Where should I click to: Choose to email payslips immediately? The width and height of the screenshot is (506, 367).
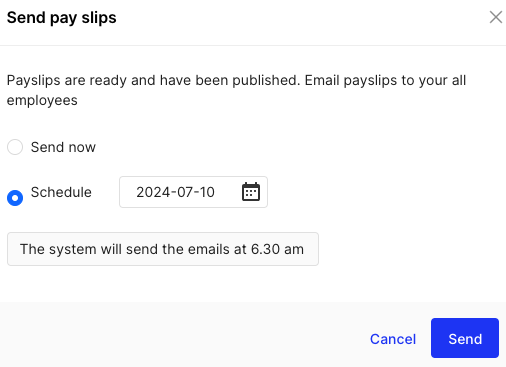click(15, 147)
